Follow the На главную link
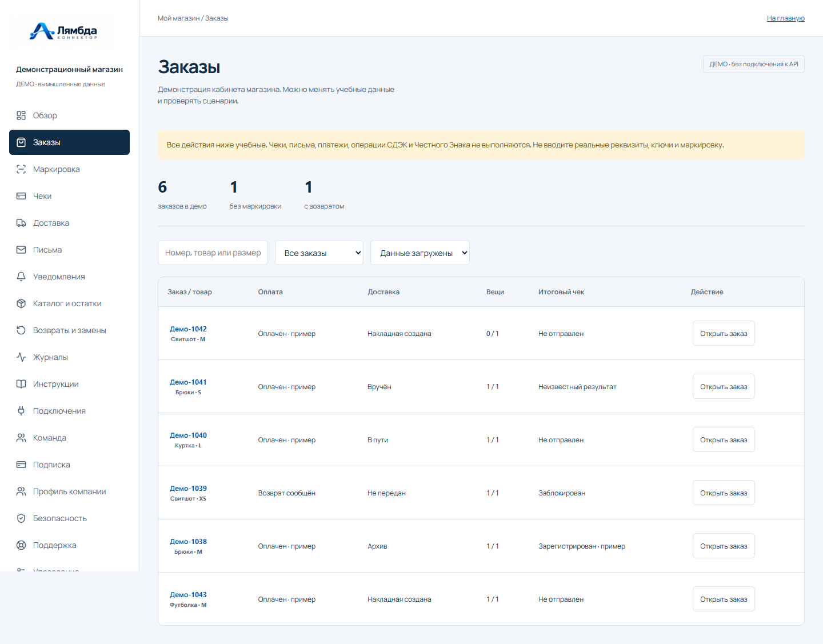 pyautogui.click(x=786, y=18)
